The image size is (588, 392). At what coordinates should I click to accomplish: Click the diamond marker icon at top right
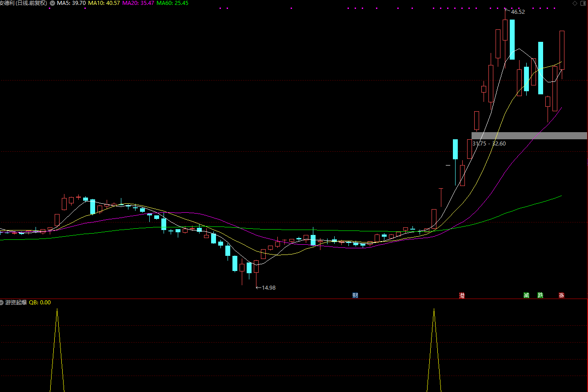tap(575, 3)
